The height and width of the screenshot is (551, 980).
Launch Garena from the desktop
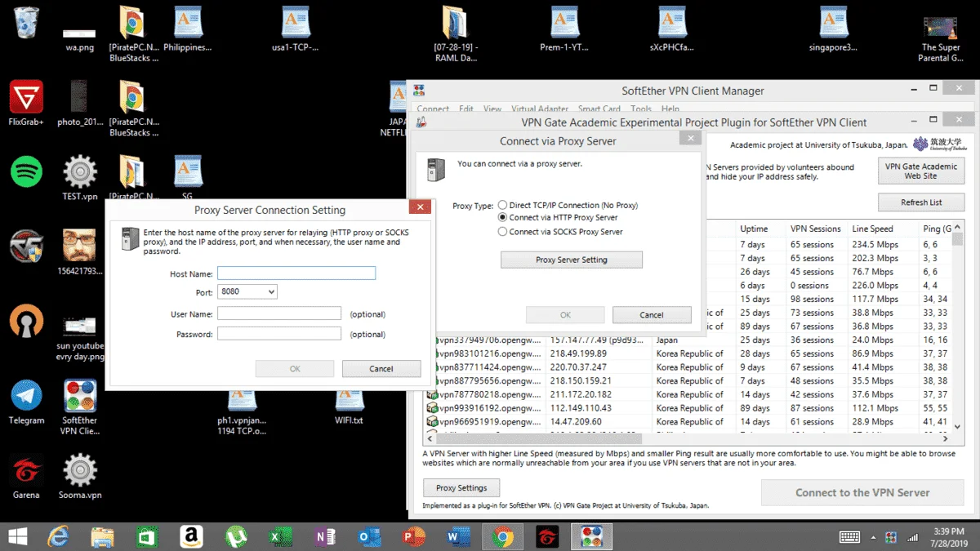coord(26,478)
